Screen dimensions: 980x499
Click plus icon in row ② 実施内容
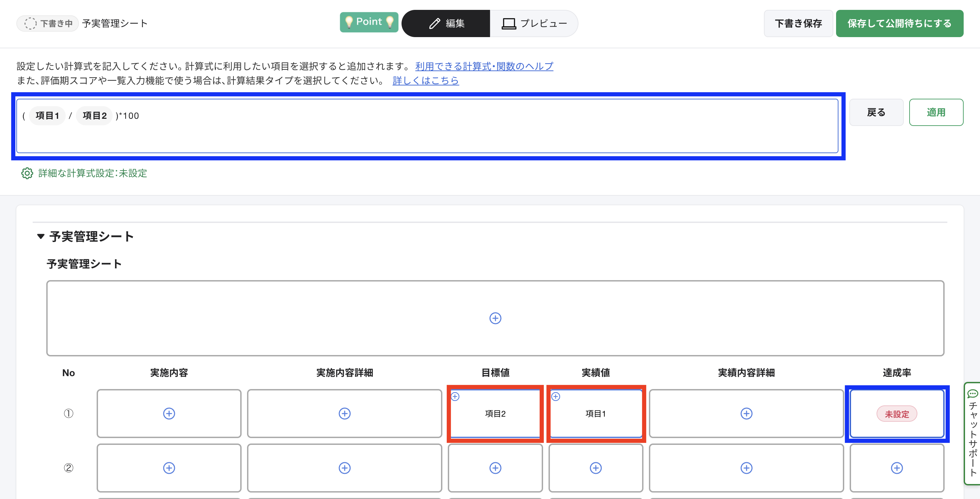[169, 468]
